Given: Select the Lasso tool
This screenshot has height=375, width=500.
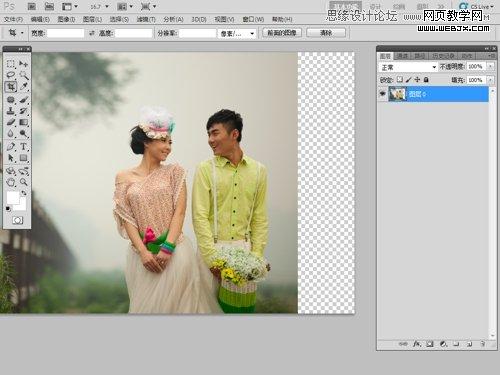Looking at the screenshot, I should (11, 75).
